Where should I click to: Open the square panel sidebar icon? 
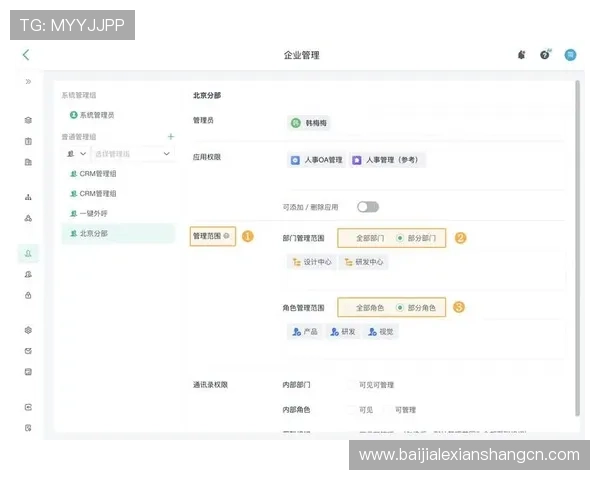click(x=28, y=372)
